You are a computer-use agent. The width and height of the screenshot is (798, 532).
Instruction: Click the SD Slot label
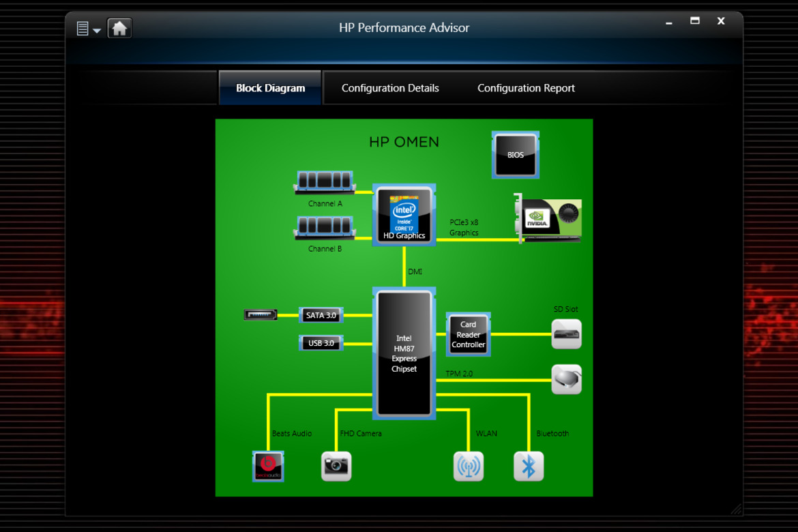coord(566,310)
